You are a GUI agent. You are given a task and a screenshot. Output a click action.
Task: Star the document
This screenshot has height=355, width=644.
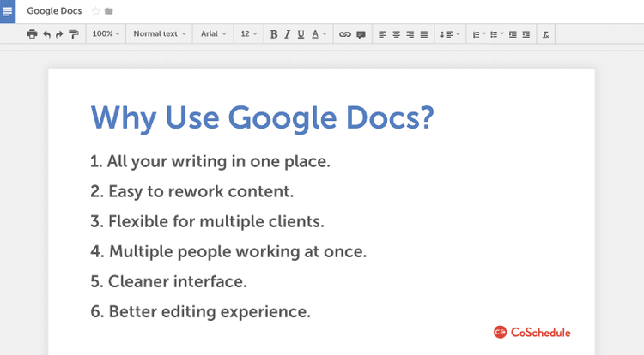(x=95, y=11)
